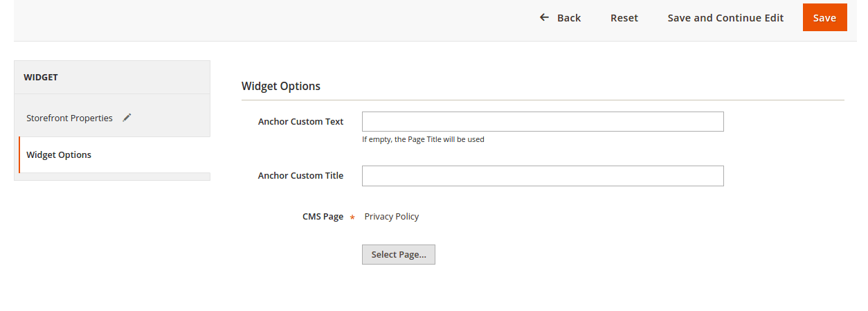Click the Anchor Custom Text label
This screenshot has height=311, width=868.
click(x=300, y=121)
